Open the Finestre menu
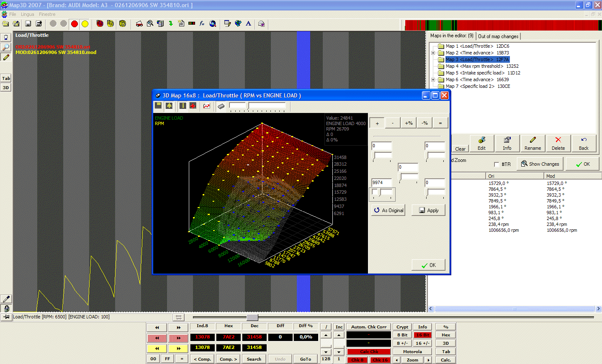Image resolution: width=602 pixels, height=364 pixels. (47, 14)
